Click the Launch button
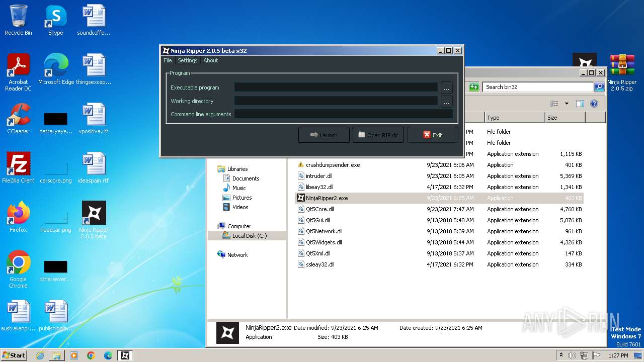Screen dimensions: 644x362 point(324,135)
